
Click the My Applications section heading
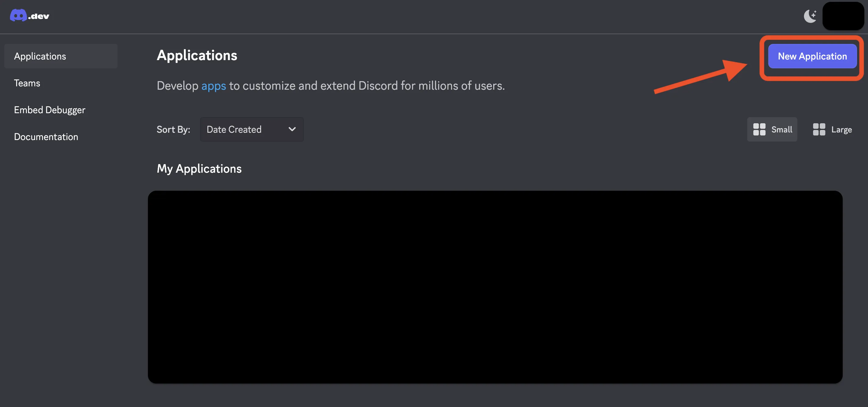199,169
